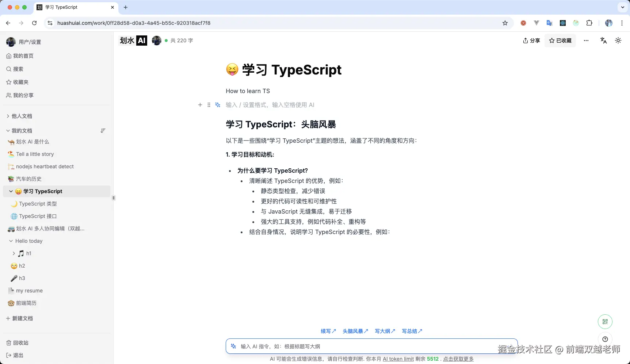Reload the page in the browser
This screenshot has width=630, height=364.
pos(34,23)
